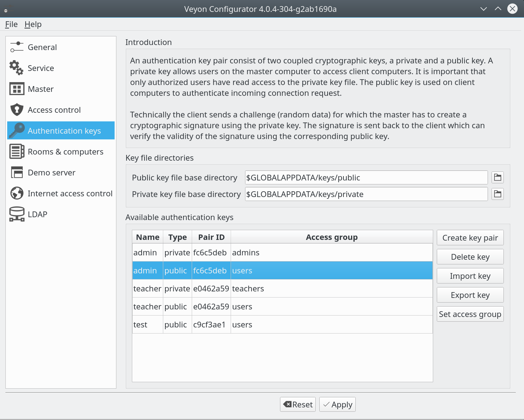The image size is (524, 420).
Task: Click the Internet access control globe icon
Action: tap(17, 193)
